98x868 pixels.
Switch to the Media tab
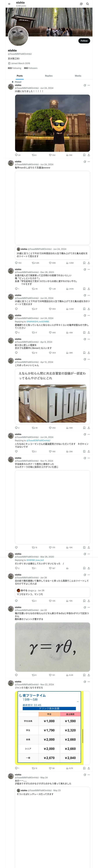point(78,76)
